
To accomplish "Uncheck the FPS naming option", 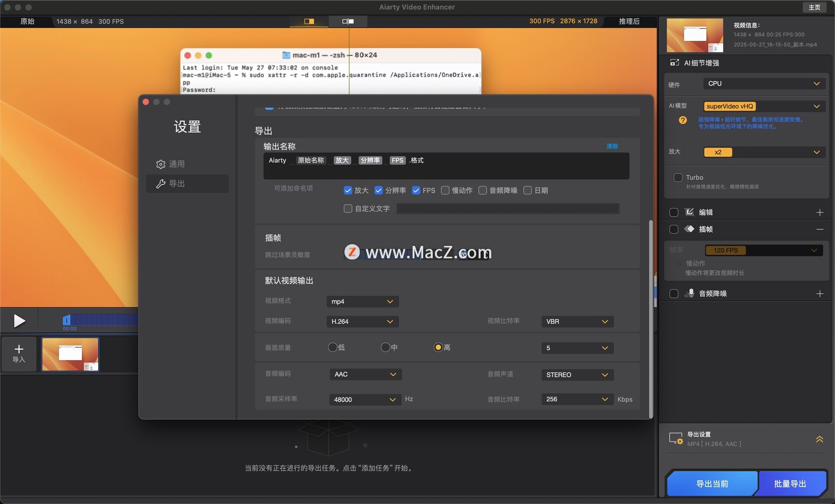I will [416, 190].
